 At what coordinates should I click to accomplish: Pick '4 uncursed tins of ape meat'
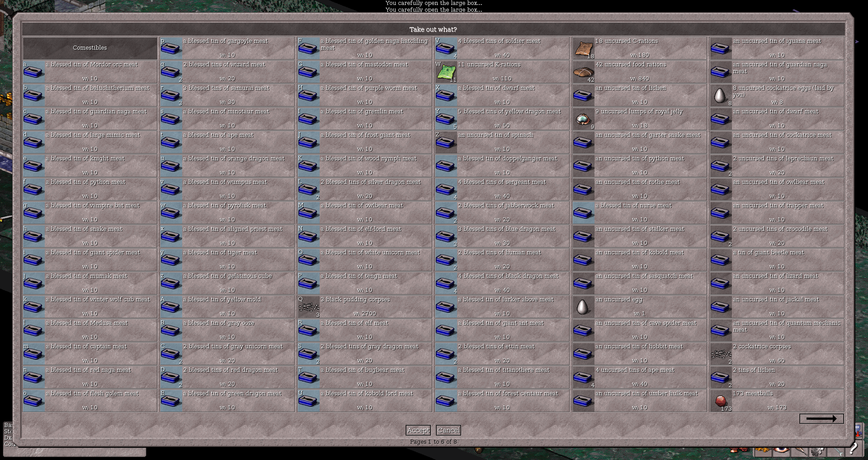pos(640,377)
